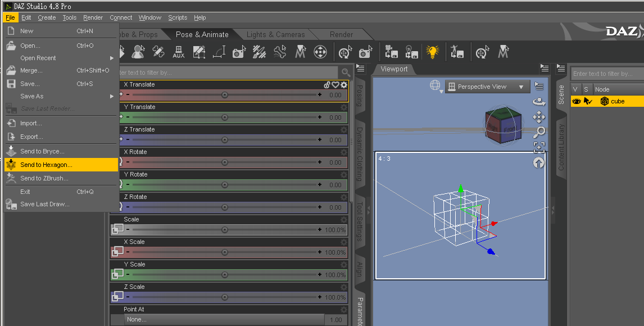Select the figure/node selection tool in toolbar
The width and height of the screenshot is (644, 326).
click(x=138, y=52)
